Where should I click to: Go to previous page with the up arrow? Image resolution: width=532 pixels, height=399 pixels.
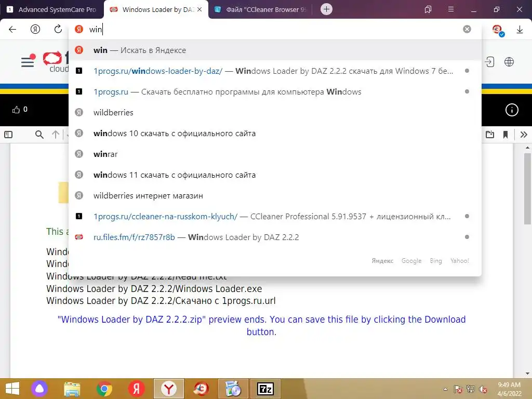point(56,135)
